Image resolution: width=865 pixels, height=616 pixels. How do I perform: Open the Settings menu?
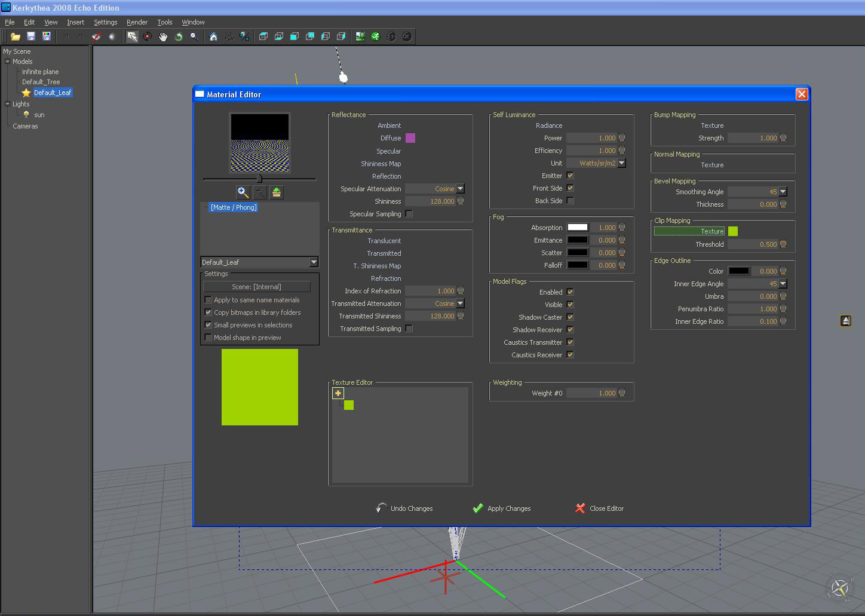[105, 22]
